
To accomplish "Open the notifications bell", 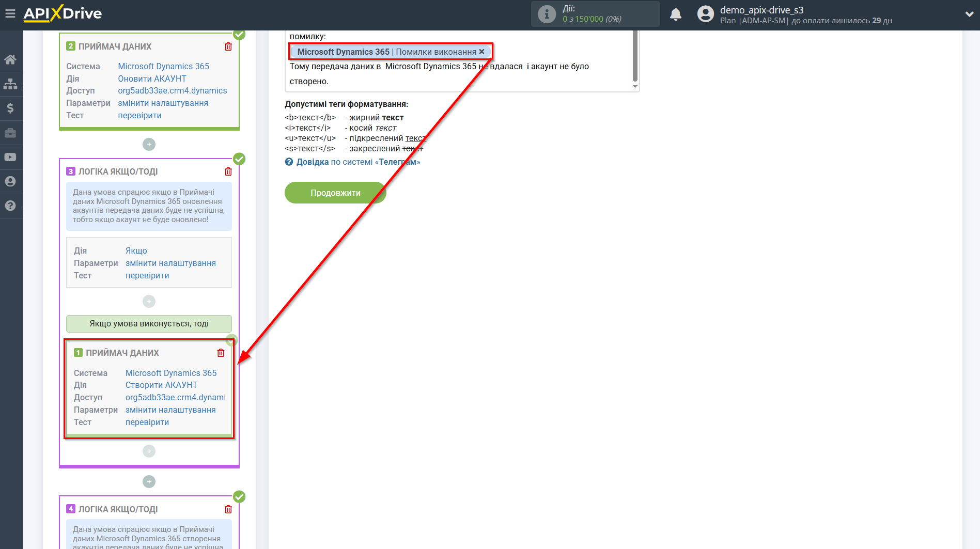I will point(676,14).
